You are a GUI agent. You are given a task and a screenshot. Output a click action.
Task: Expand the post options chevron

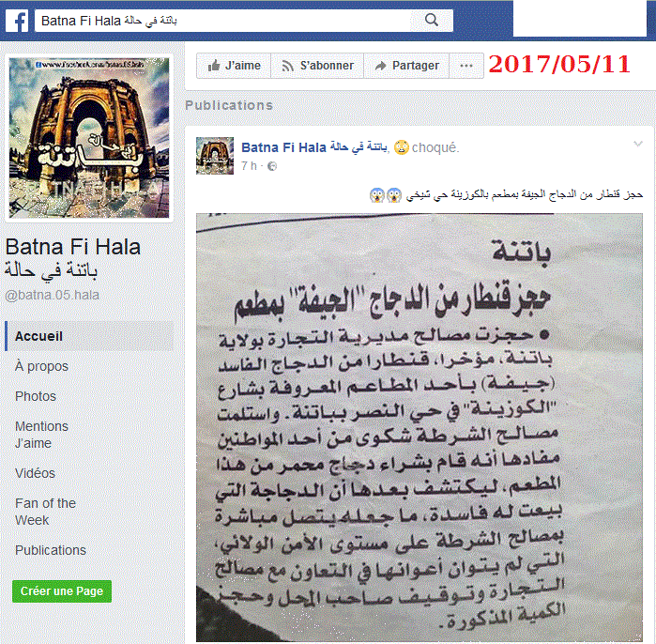(x=637, y=144)
